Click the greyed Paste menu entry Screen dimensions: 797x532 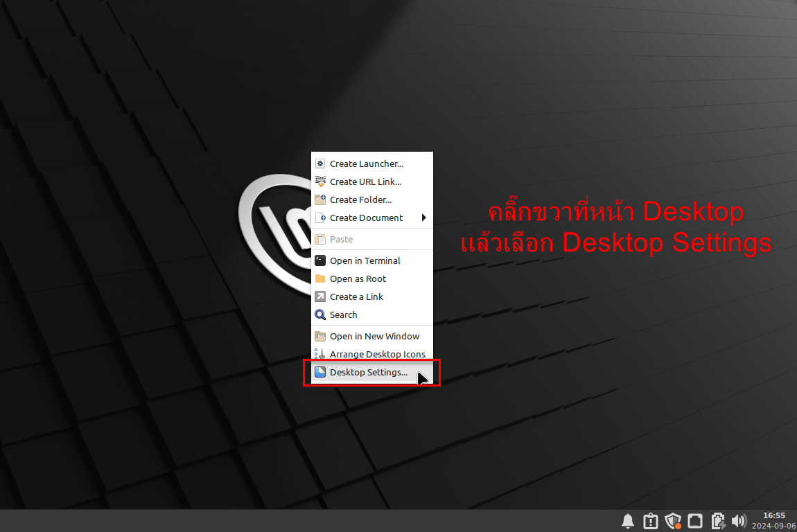pos(371,239)
